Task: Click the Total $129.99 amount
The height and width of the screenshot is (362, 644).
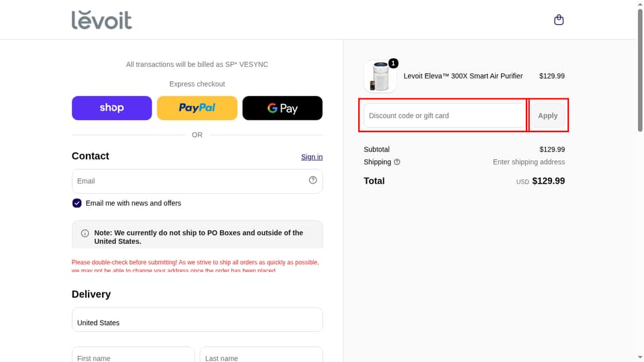Action: click(548, 181)
